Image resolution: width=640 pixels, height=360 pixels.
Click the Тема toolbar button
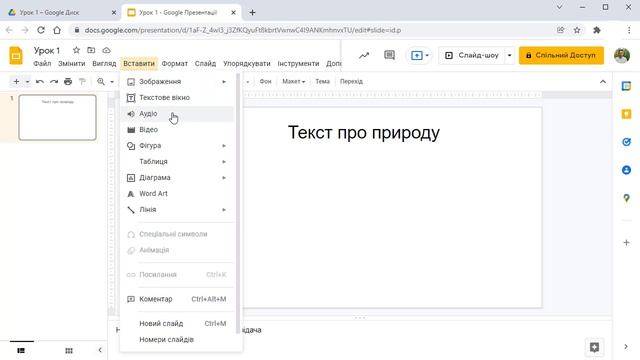(322, 82)
